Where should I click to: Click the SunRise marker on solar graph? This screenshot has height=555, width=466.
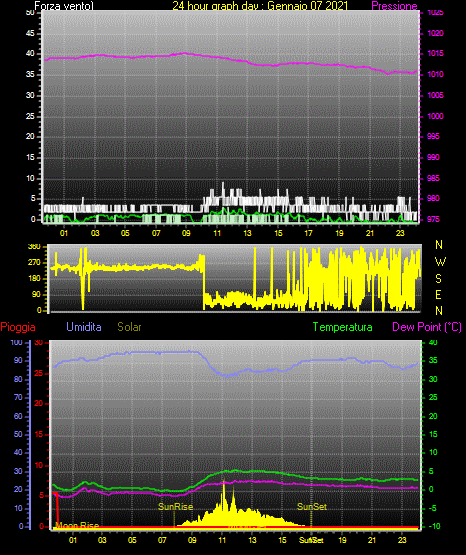[x=176, y=507]
